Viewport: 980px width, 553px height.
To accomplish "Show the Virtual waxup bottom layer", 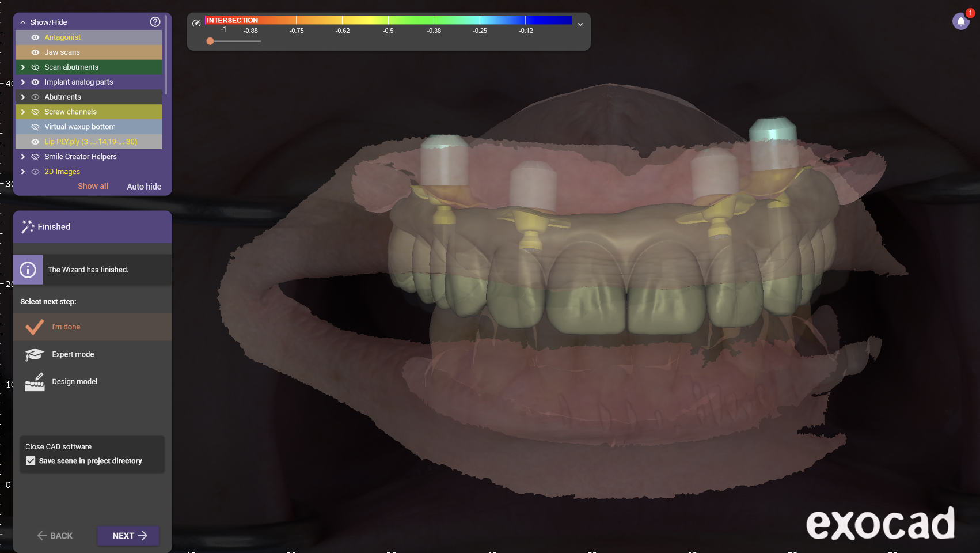I will point(35,127).
